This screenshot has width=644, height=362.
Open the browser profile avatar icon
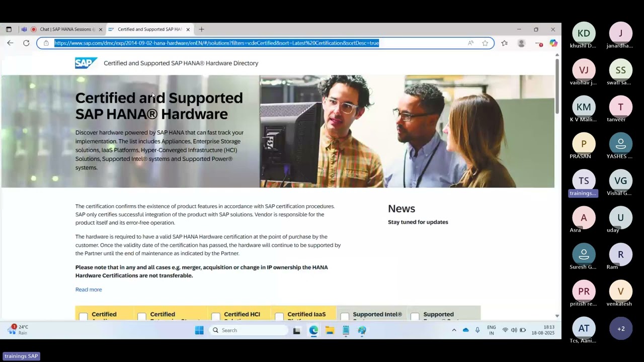click(521, 43)
